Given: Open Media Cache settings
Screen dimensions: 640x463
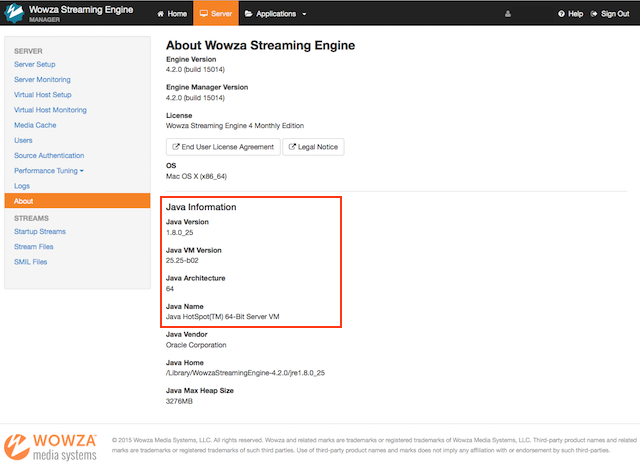Looking at the screenshot, I should click(x=35, y=125).
